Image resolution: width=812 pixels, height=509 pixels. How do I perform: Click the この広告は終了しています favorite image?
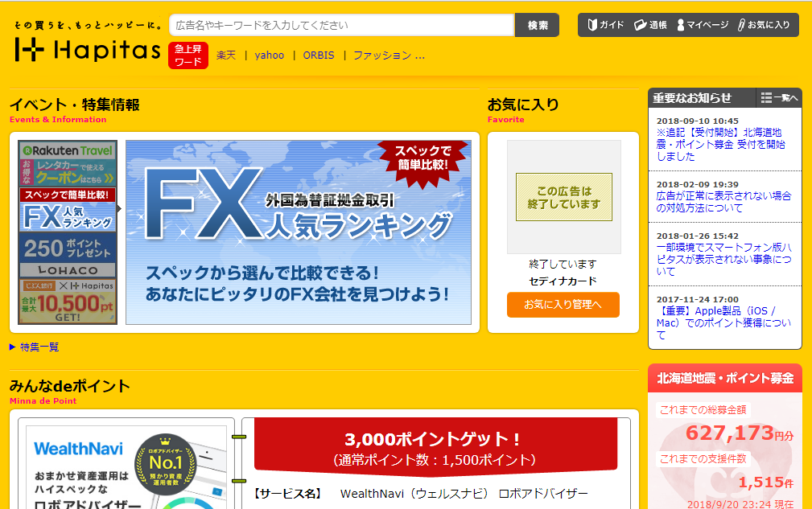tap(564, 197)
